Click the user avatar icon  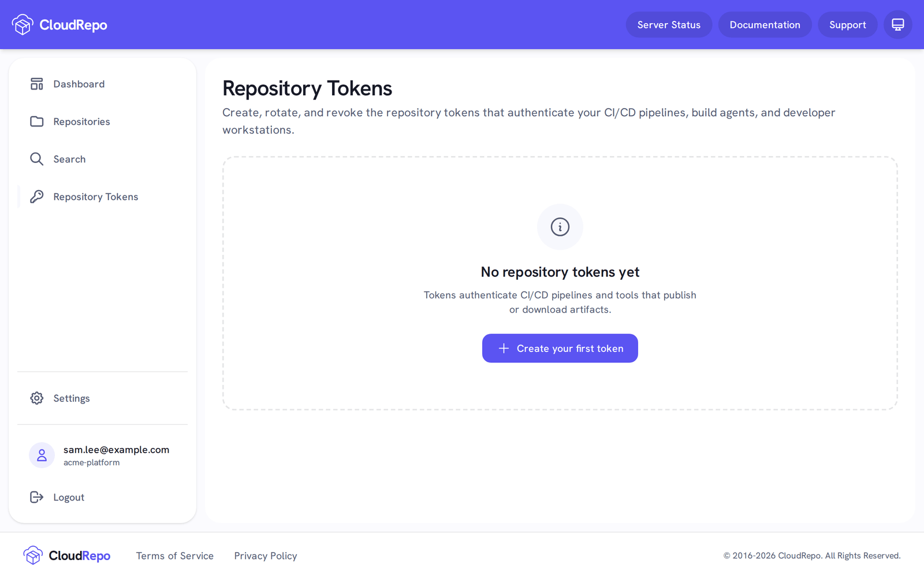pyautogui.click(x=42, y=455)
